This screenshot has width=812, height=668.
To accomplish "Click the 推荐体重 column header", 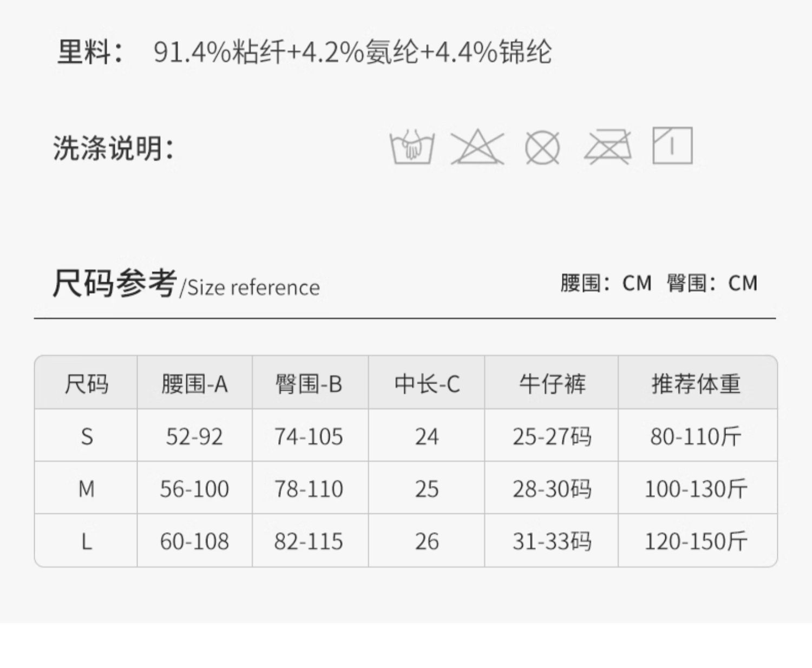I will (696, 384).
